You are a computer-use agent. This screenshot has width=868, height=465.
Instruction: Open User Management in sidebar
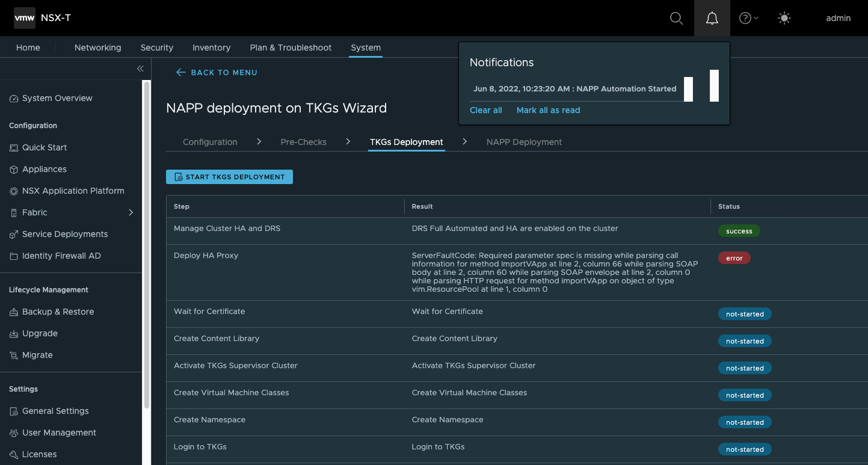pyautogui.click(x=59, y=433)
